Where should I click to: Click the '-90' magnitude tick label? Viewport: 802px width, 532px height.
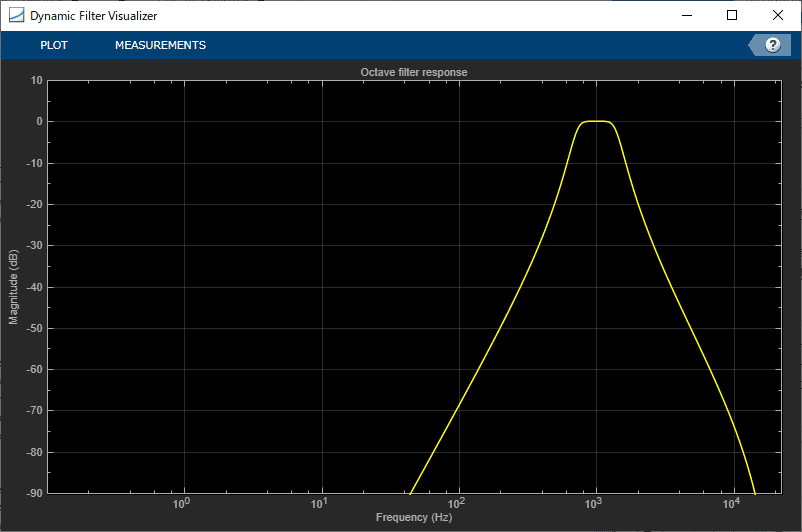(x=34, y=494)
